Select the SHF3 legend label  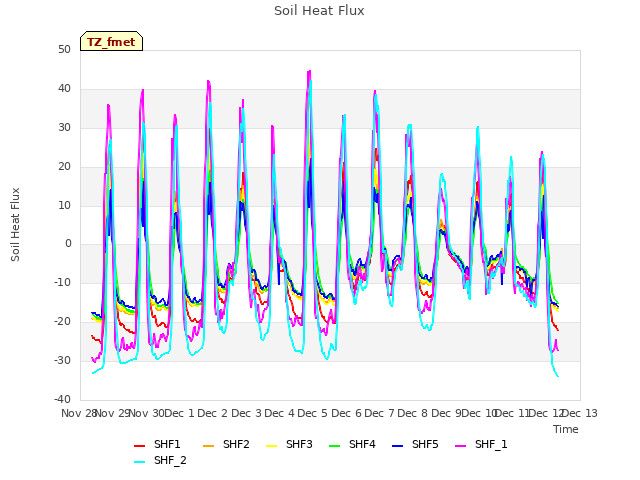point(299,444)
